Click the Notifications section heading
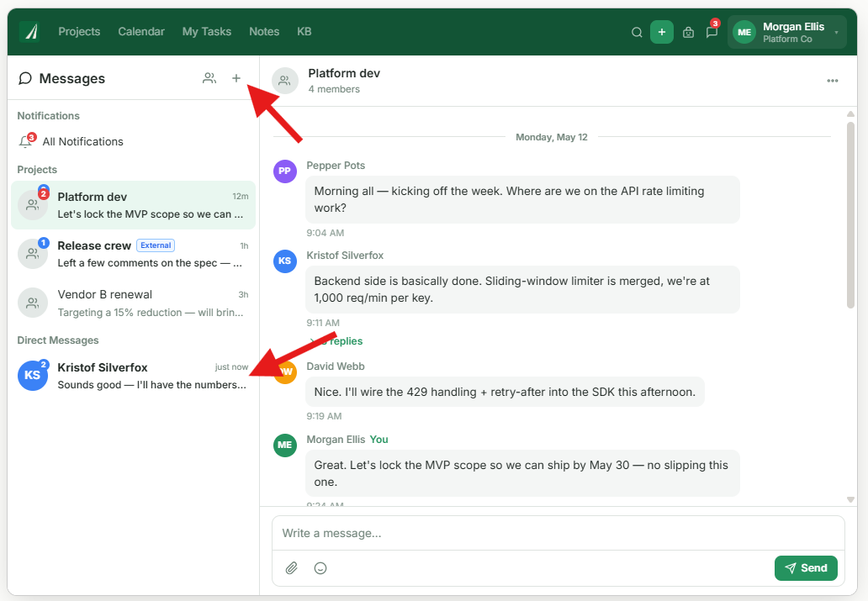This screenshot has height=601, width=868. (49, 116)
